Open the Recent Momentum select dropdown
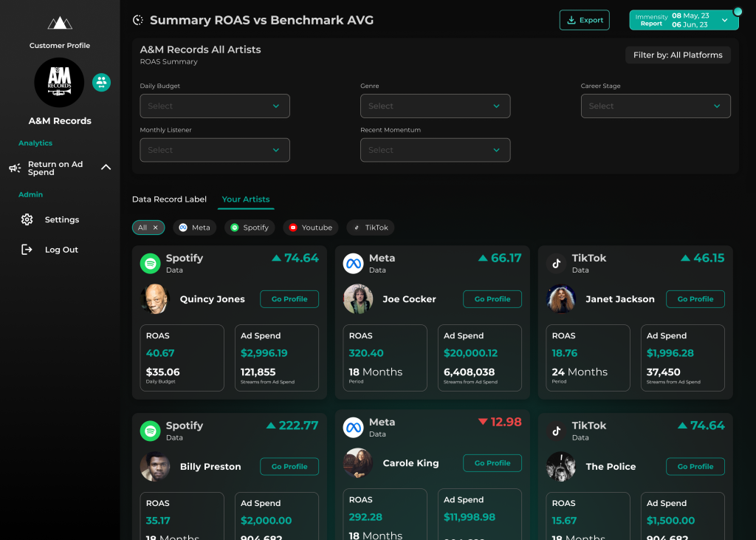Screen dimensions: 756x540 coord(435,150)
